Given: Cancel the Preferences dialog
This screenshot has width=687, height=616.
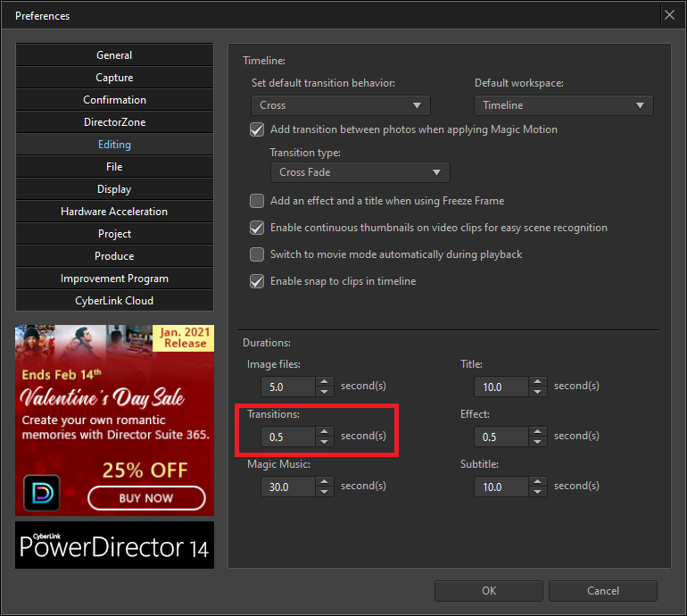Looking at the screenshot, I should coord(603,591).
